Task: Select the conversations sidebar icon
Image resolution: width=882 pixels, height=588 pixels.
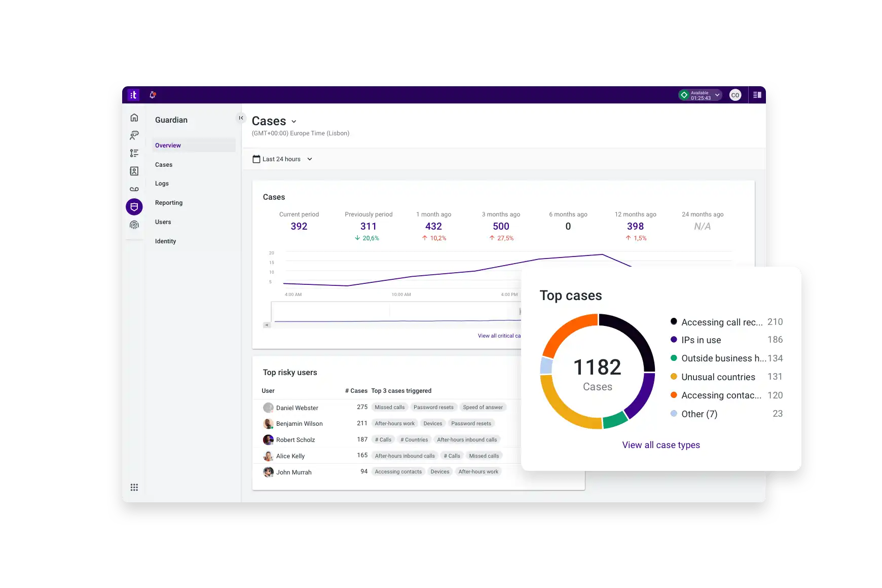Action: tap(134, 135)
